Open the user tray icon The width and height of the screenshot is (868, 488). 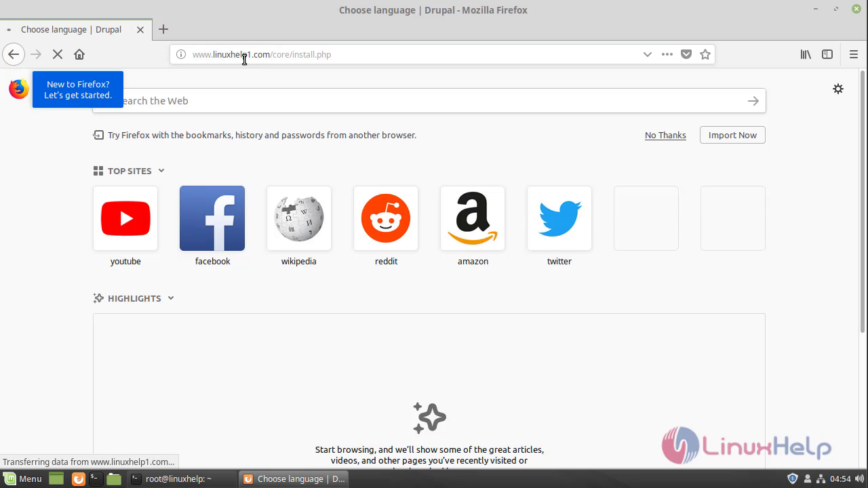[x=807, y=479]
